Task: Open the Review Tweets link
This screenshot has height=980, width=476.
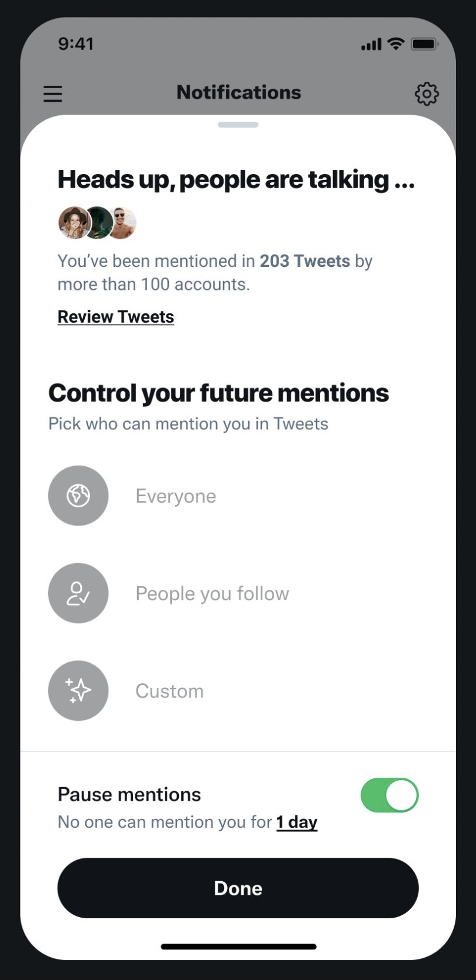Action: point(116,317)
